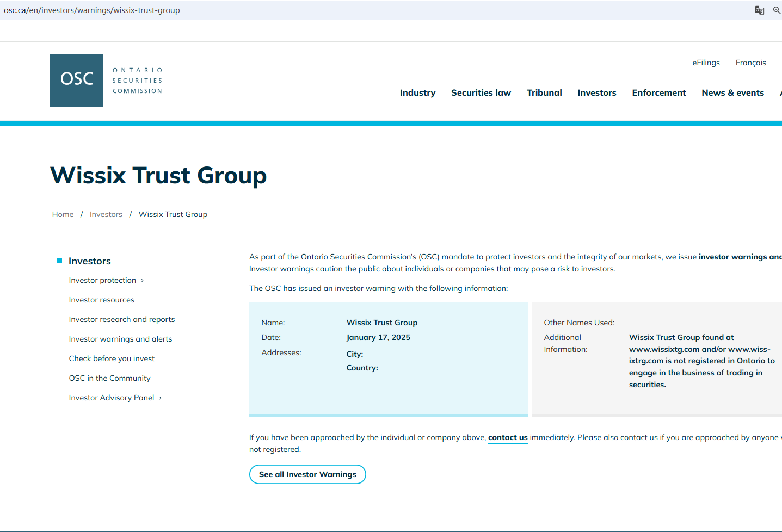Click the Additional Information label

tap(565, 343)
